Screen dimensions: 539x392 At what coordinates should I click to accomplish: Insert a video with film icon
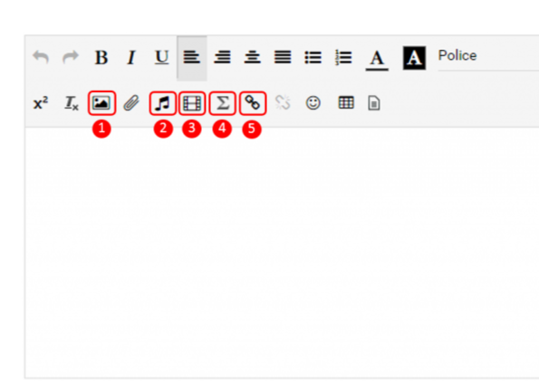tap(192, 103)
